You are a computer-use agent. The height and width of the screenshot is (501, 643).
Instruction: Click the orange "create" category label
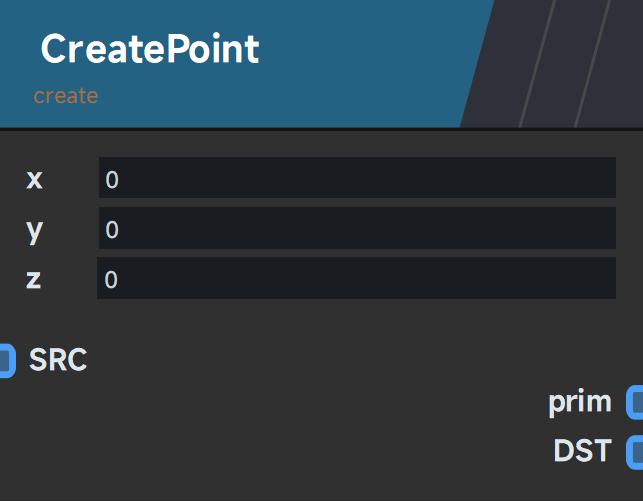pos(66,96)
